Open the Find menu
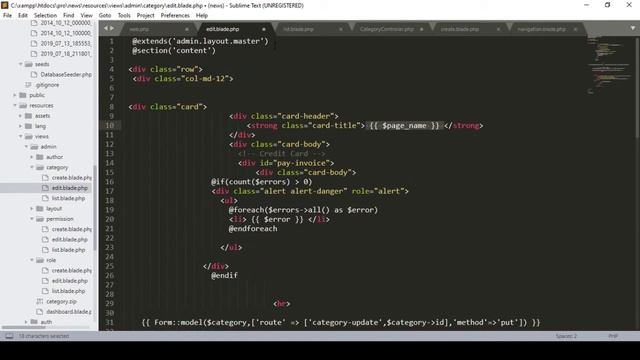640x360 pixels. pyautogui.click(x=69, y=15)
